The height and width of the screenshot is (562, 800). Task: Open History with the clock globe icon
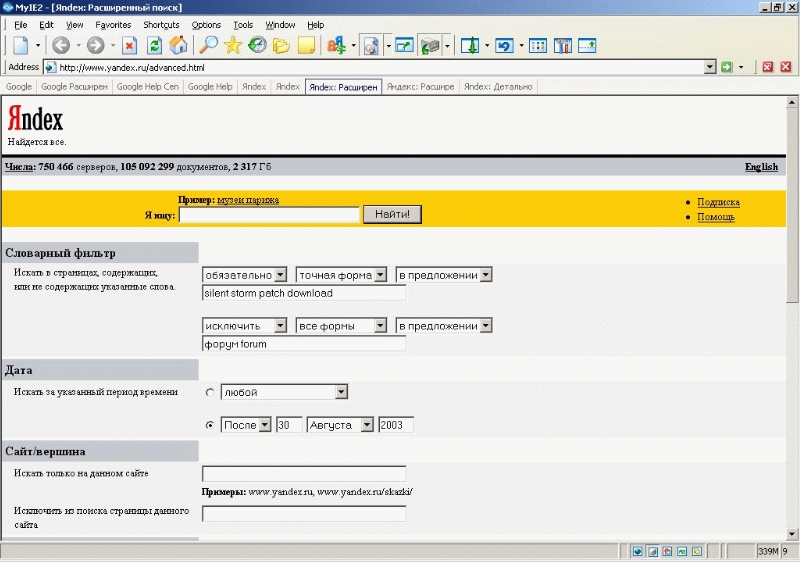coord(257,45)
